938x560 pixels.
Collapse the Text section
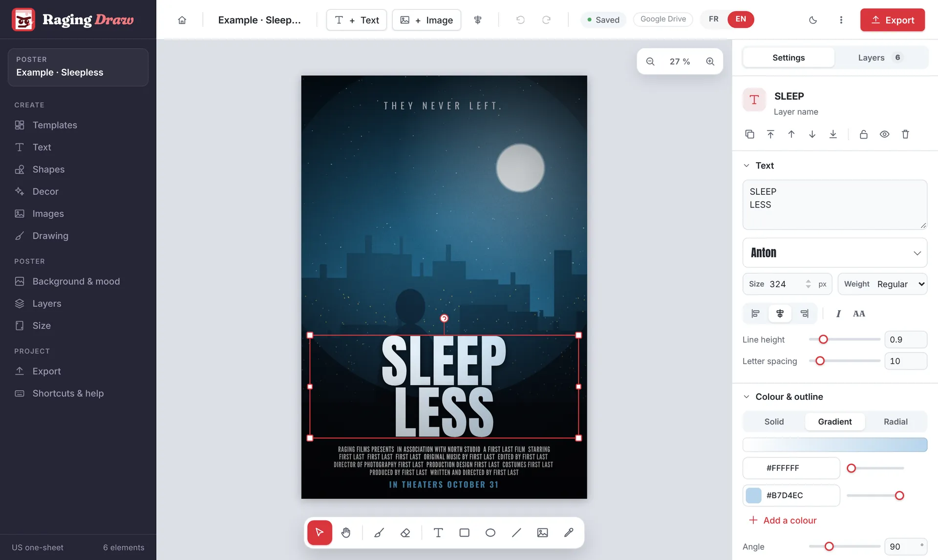click(x=746, y=166)
